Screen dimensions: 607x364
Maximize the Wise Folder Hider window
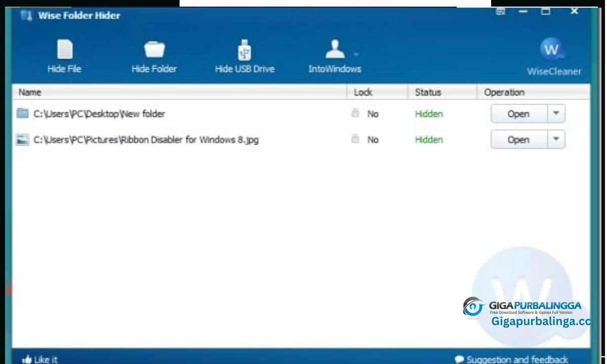click(546, 11)
